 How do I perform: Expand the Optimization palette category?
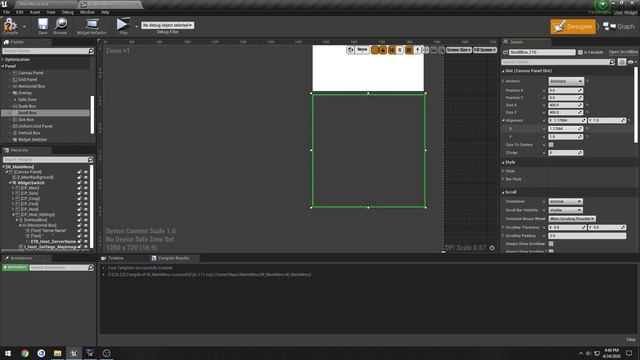2,60
